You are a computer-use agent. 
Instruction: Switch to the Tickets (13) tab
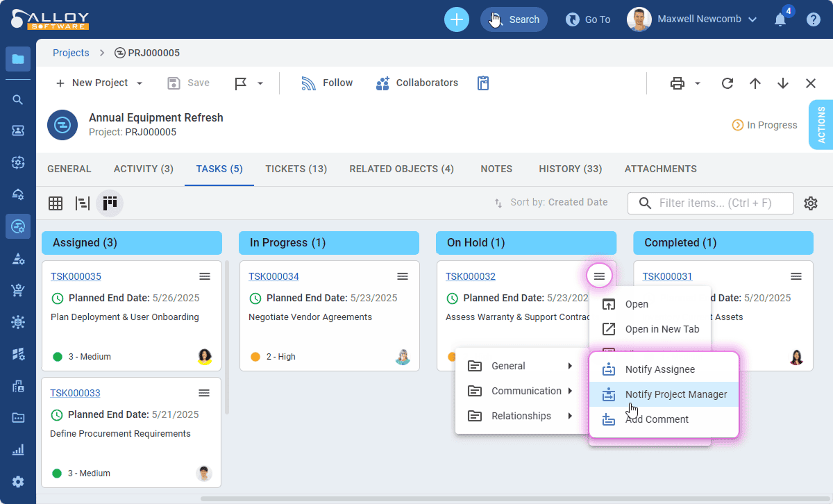(296, 169)
